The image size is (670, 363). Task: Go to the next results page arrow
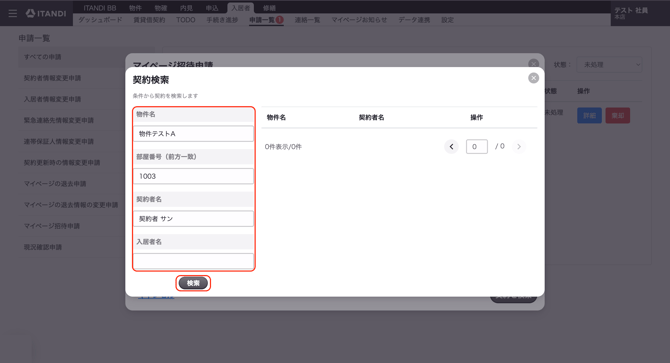519,146
